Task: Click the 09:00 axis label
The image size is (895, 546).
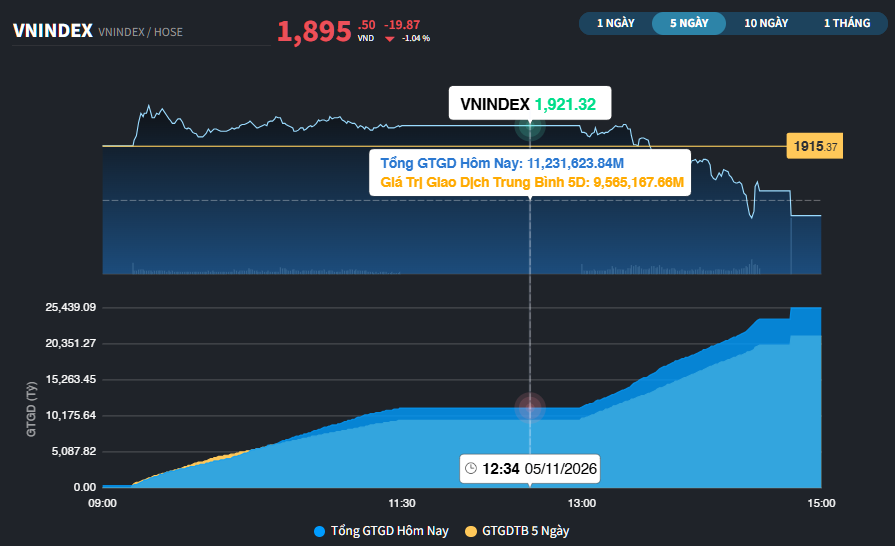Action: click(102, 503)
